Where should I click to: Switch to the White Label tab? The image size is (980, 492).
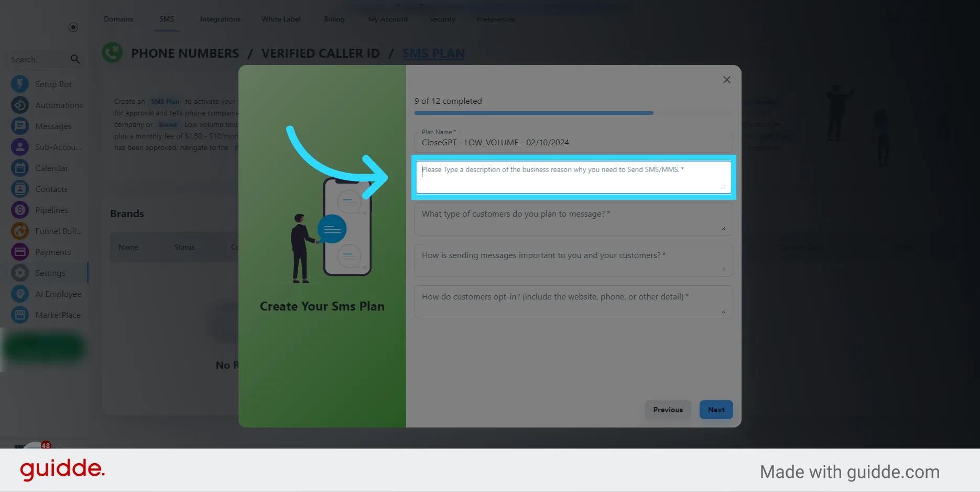pyautogui.click(x=281, y=19)
